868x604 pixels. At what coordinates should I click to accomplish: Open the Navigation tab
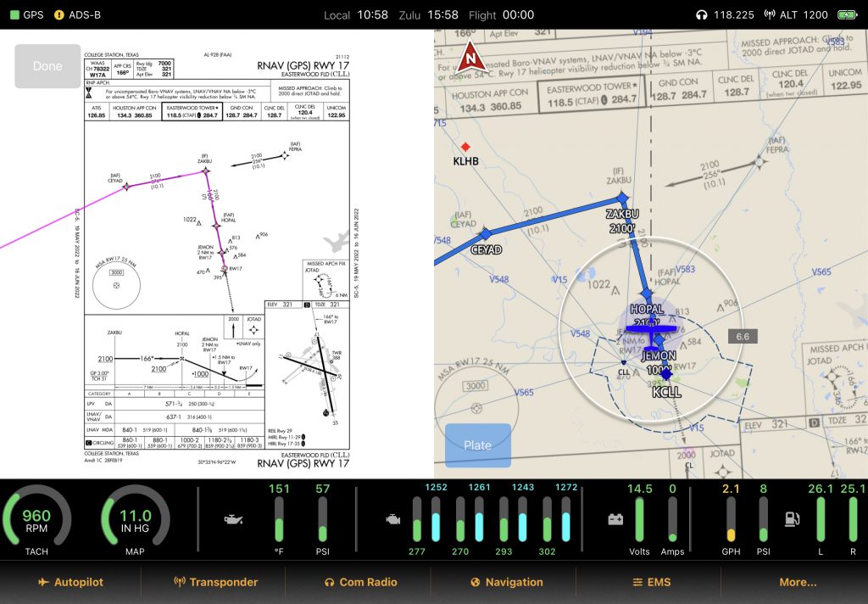507,582
